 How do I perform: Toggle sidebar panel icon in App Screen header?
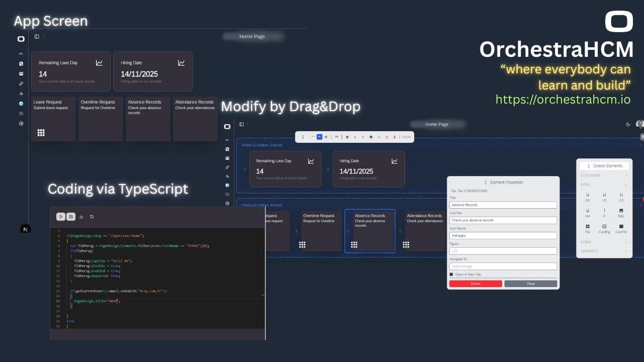[x=37, y=37]
